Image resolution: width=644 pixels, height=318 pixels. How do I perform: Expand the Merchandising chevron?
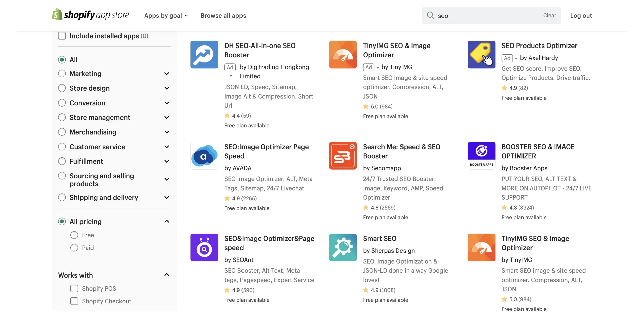tap(167, 132)
